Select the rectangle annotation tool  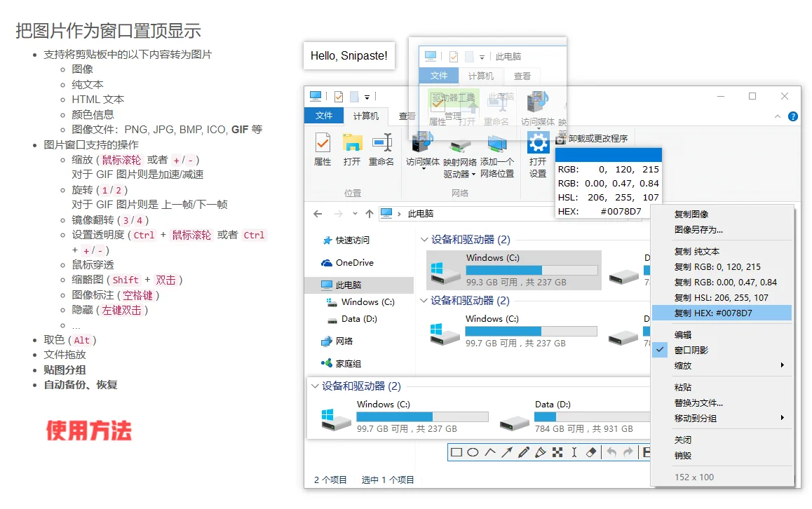tap(455, 452)
